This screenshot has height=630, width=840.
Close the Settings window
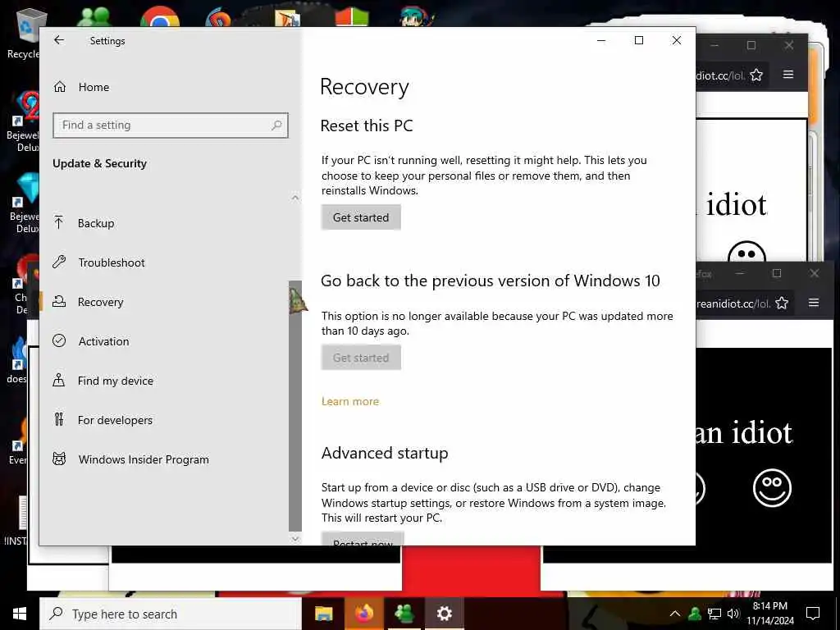coord(677,40)
